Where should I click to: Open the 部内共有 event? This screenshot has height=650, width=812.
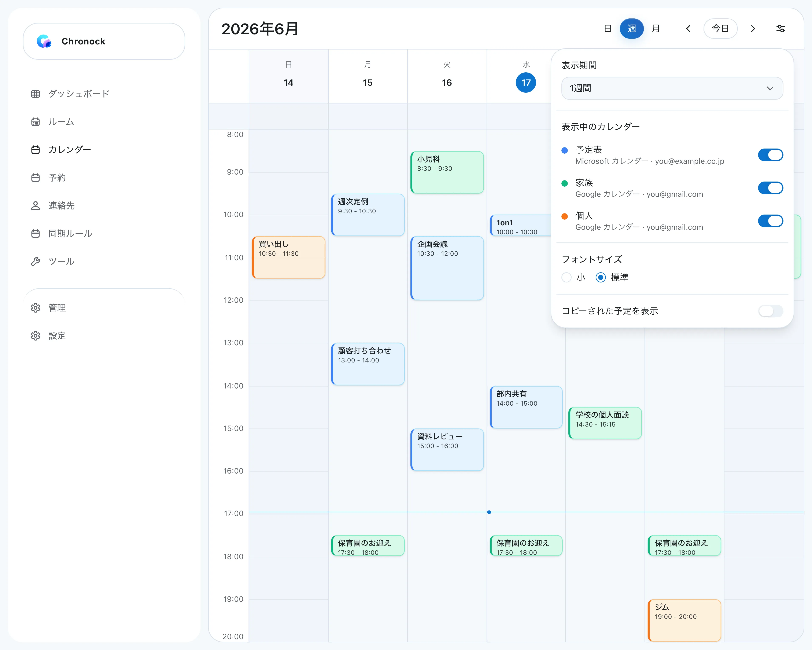pos(526,407)
